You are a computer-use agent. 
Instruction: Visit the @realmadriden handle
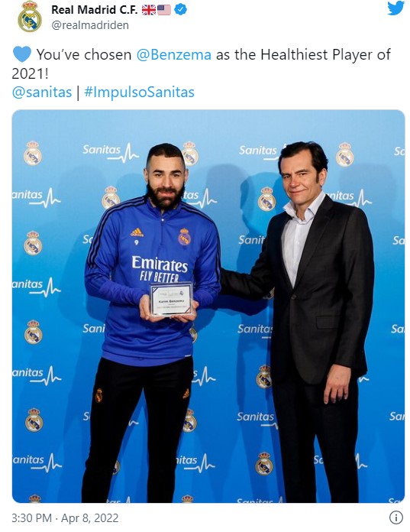(x=90, y=25)
